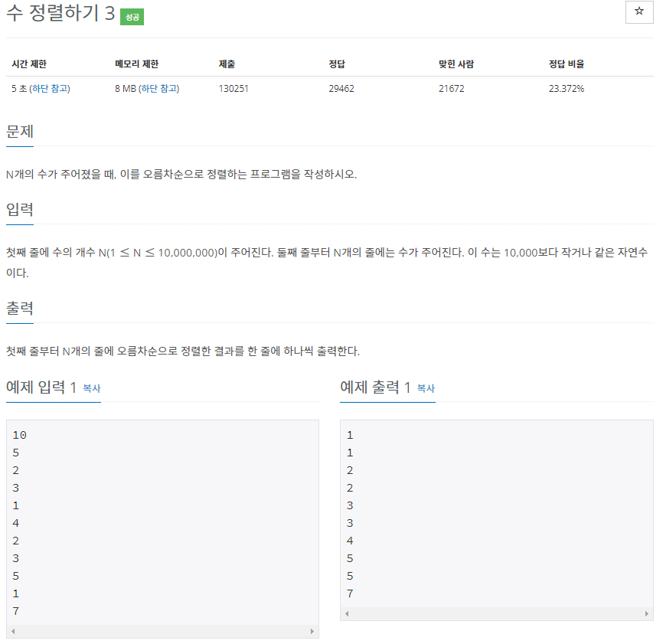Click the last line 7 in sample output
663x644 pixels.
coord(350,593)
